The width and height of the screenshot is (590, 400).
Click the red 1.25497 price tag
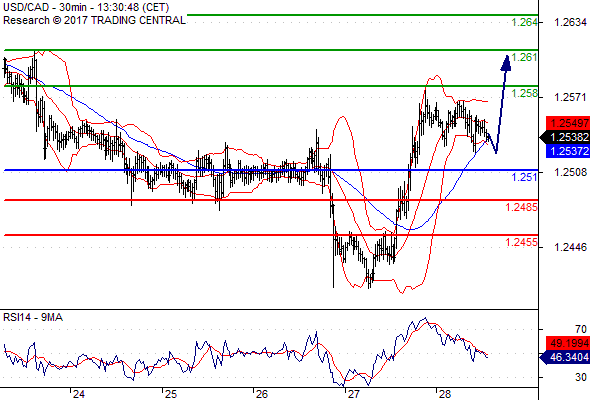568,123
